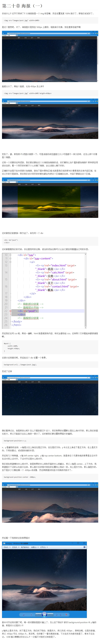Click back arrow in starry-sky-only browser screenshot
This screenshot has width=100, height=644.
click(x=3, y=378)
